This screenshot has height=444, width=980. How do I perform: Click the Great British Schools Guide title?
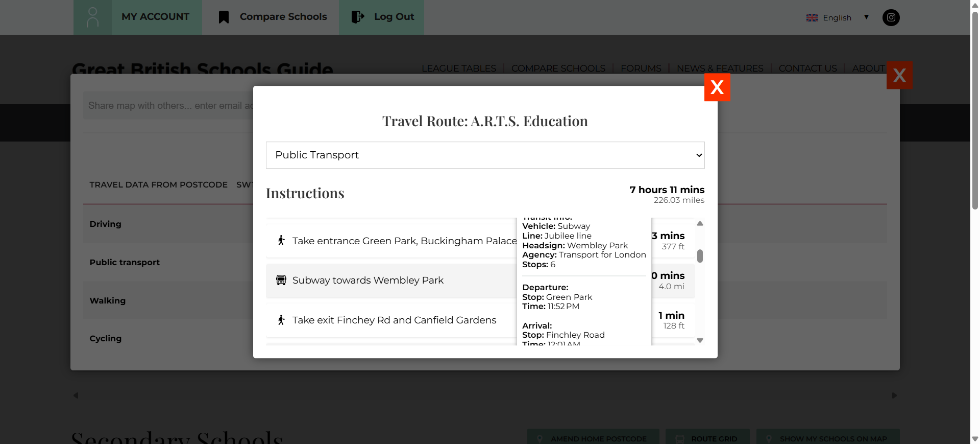203,68
